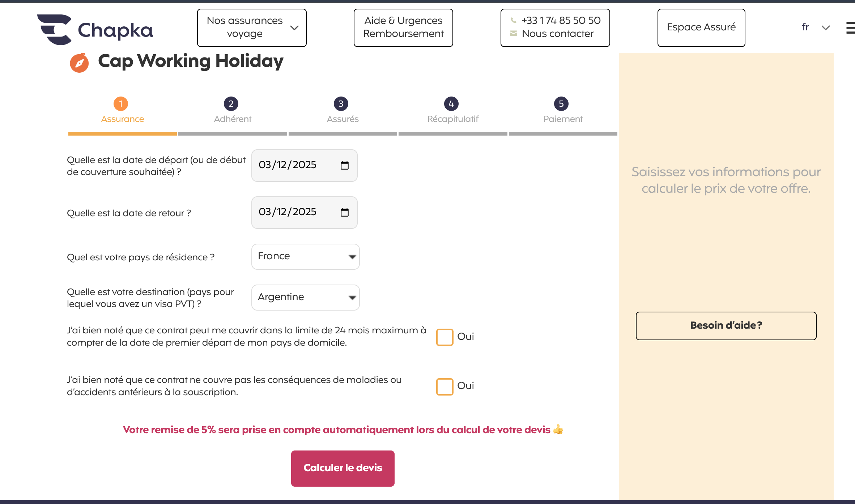This screenshot has width=855, height=504.
Task: Click step 2 circle icon
Action: pos(231,104)
